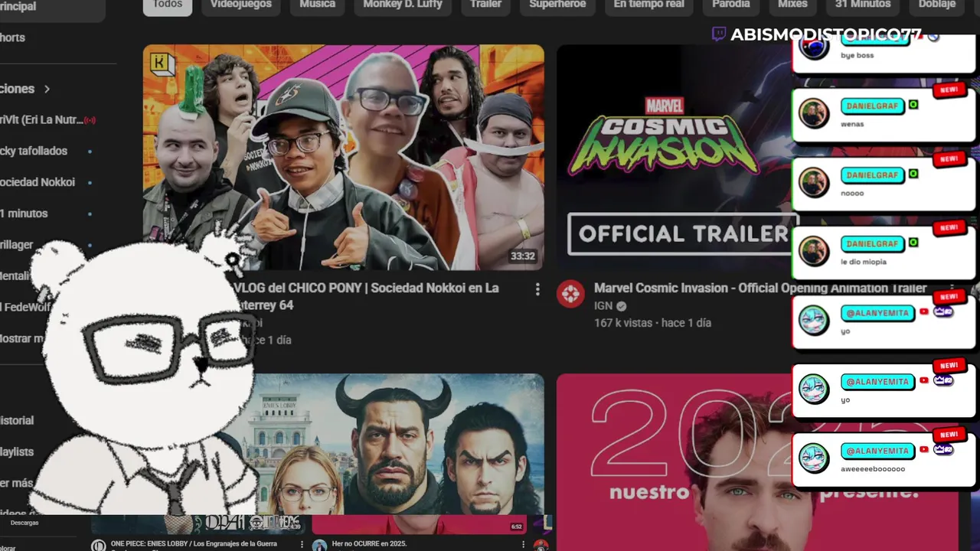Expand the Suscripciones section arrow
980x551 pixels.
47,89
